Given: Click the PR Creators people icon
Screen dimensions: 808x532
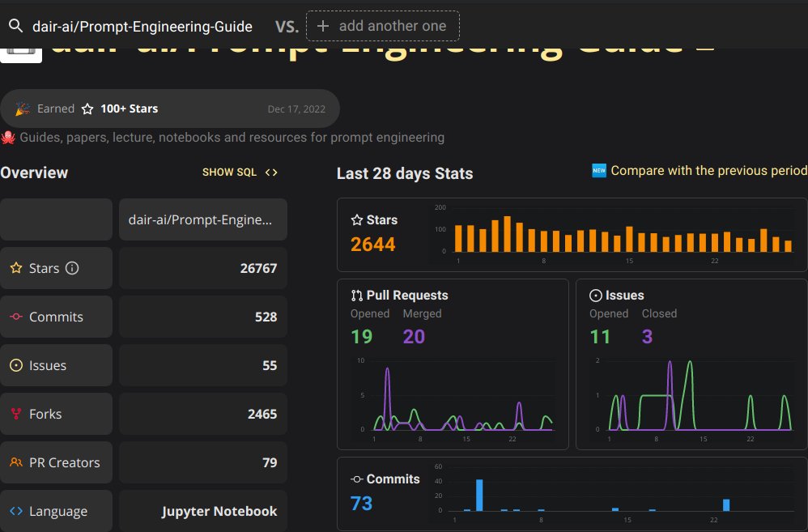Looking at the screenshot, I should 16,462.
